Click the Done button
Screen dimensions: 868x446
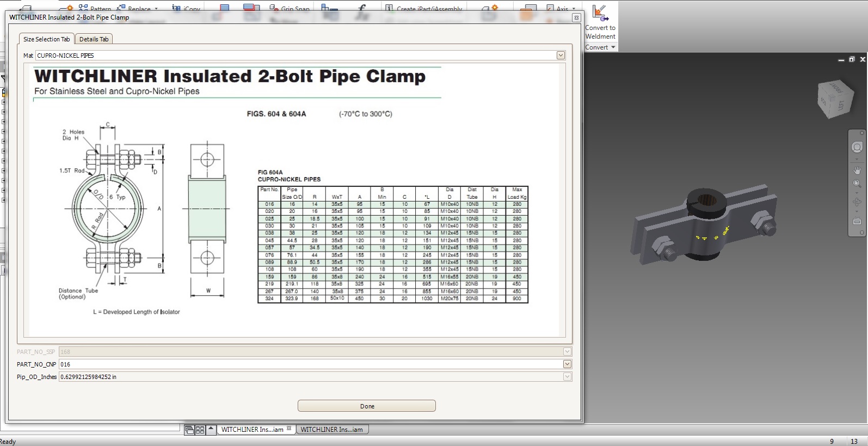[x=367, y=406]
